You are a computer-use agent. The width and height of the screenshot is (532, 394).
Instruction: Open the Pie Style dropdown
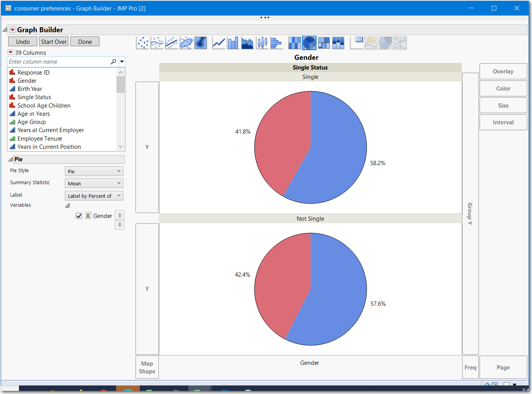94,171
